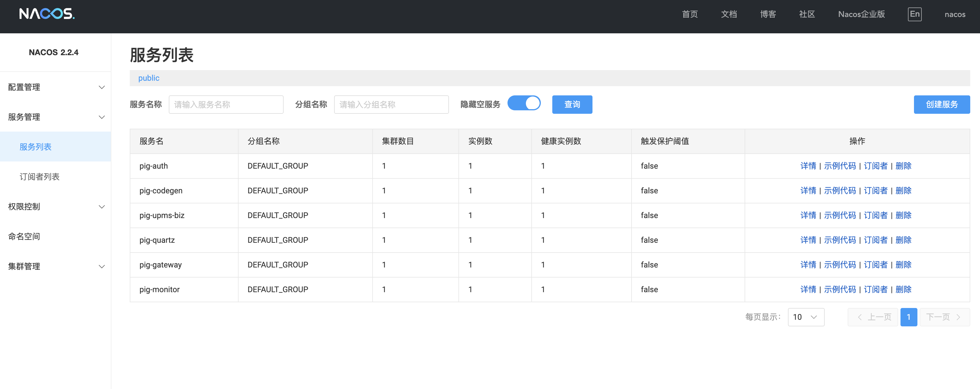Click 删除 for pig-auth
Screen dimensions: 980x389
click(x=903, y=166)
